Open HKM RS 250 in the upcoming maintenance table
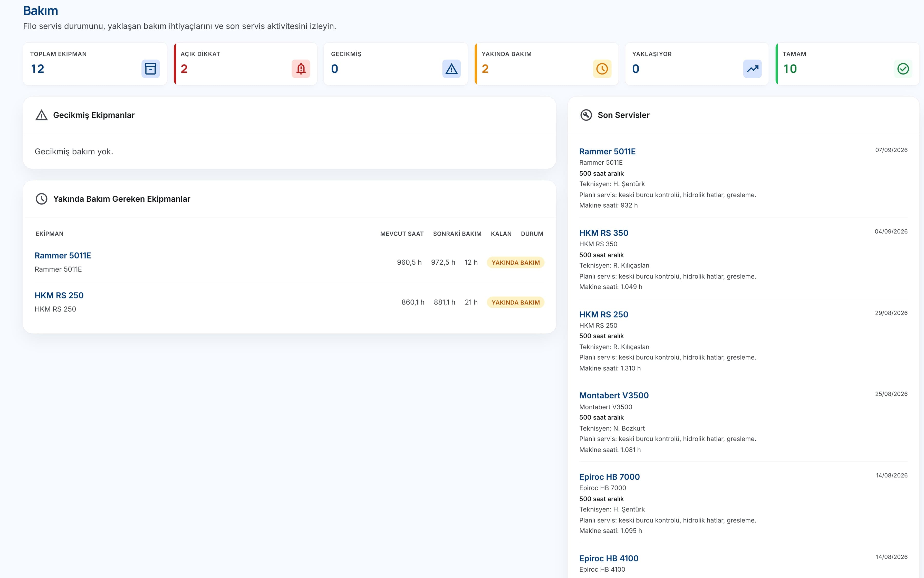The image size is (924, 578). pos(59,295)
